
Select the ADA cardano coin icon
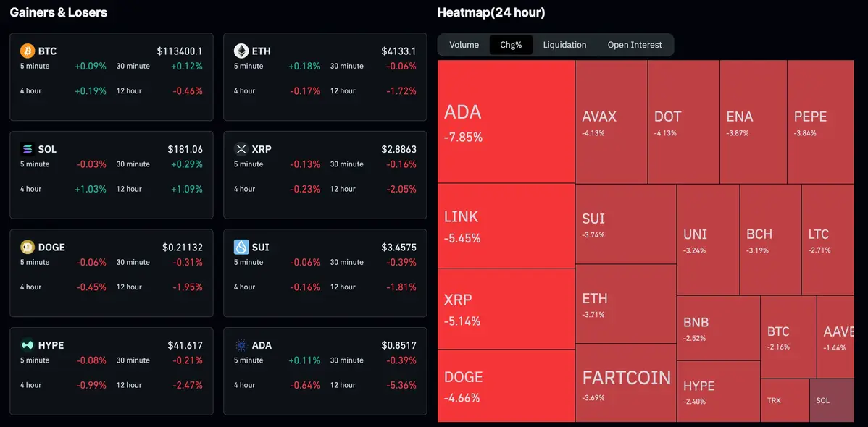[x=242, y=345]
